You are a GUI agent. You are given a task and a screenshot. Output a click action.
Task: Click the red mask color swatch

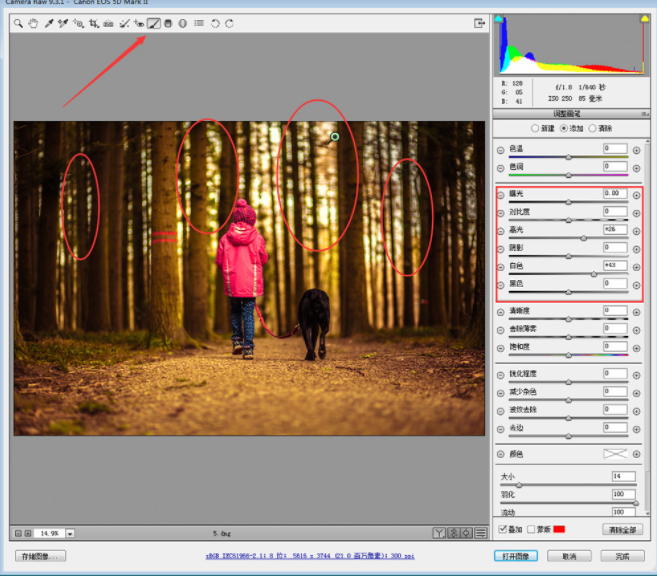tap(560, 528)
